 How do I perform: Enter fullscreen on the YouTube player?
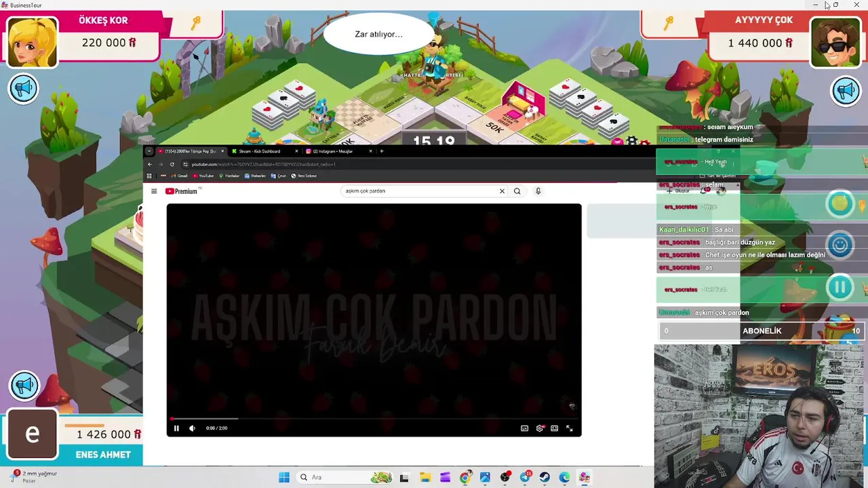coord(570,428)
